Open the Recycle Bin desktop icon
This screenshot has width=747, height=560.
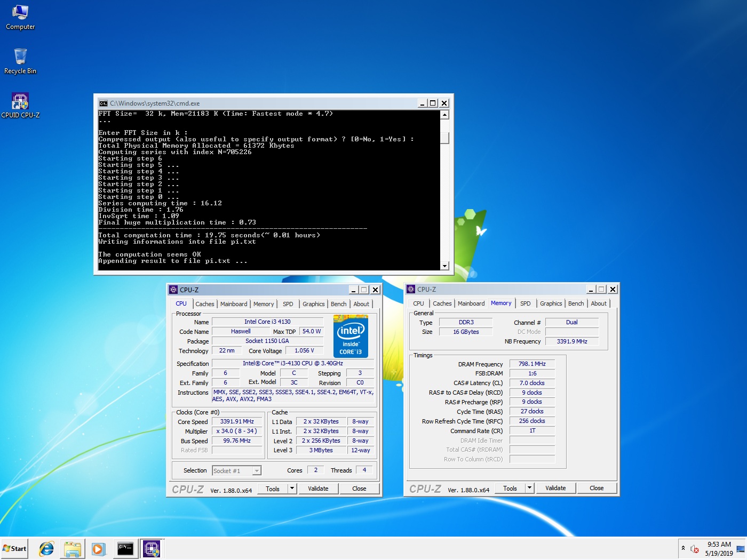[20, 61]
